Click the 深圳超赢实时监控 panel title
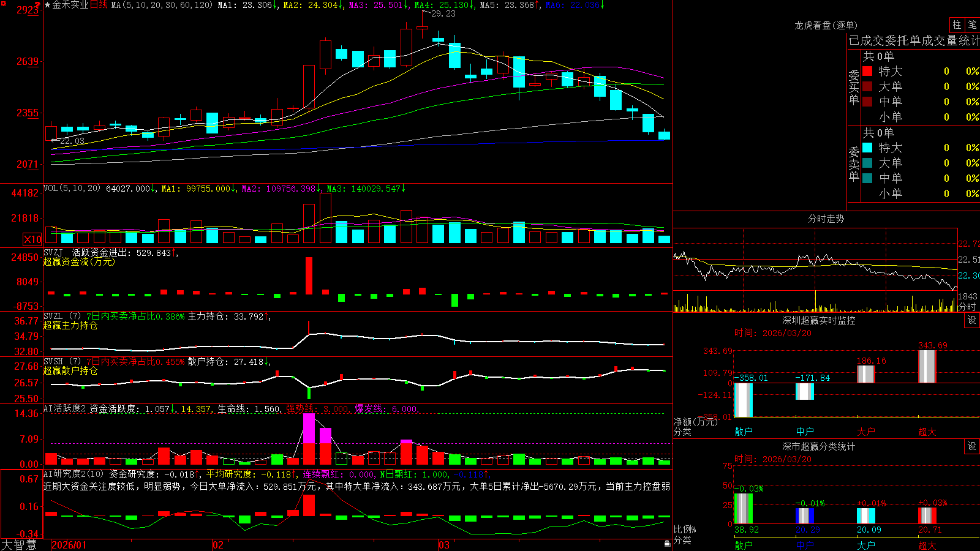 coord(818,320)
